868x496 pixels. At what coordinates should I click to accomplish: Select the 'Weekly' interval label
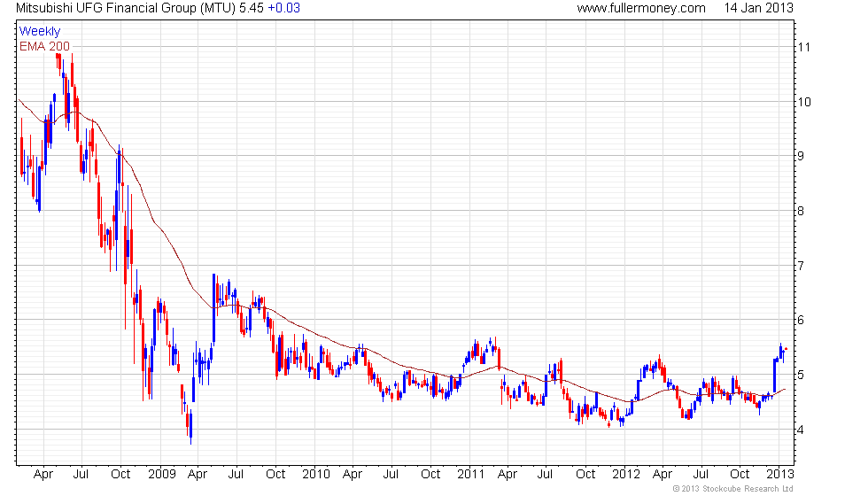coord(39,32)
